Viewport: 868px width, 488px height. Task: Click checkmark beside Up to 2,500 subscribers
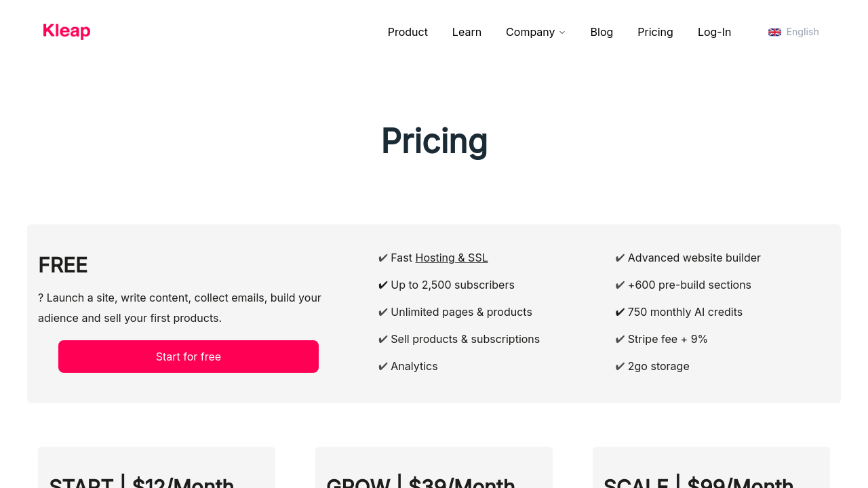[382, 285]
